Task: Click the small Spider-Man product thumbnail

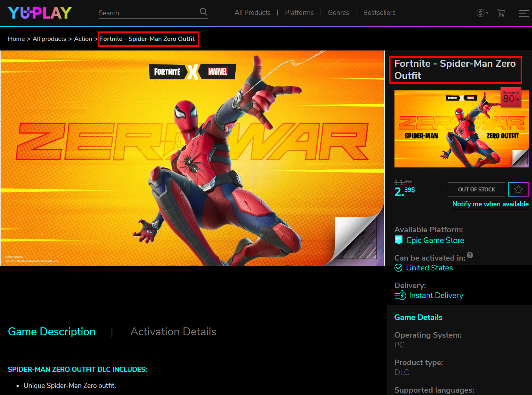Action: click(x=462, y=129)
